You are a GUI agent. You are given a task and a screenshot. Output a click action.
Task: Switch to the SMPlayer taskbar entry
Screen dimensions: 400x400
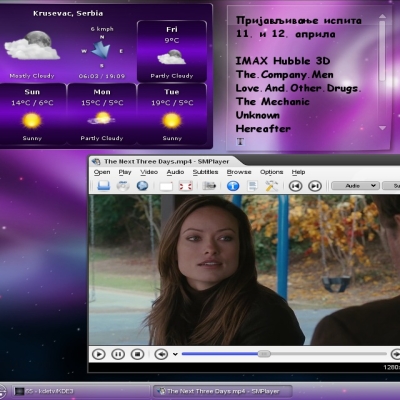point(222,391)
